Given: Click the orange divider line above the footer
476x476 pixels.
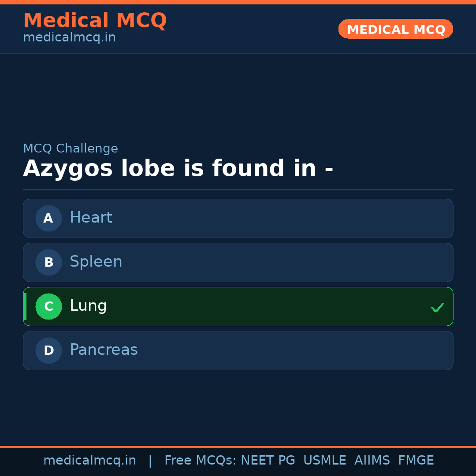Looking at the screenshot, I should point(238,446).
